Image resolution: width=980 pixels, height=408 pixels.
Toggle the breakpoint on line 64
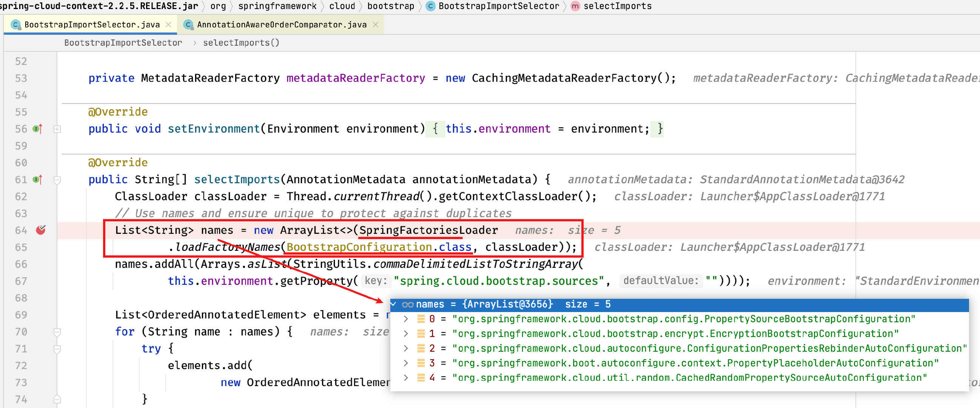pyautogui.click(x=41, y=230)
